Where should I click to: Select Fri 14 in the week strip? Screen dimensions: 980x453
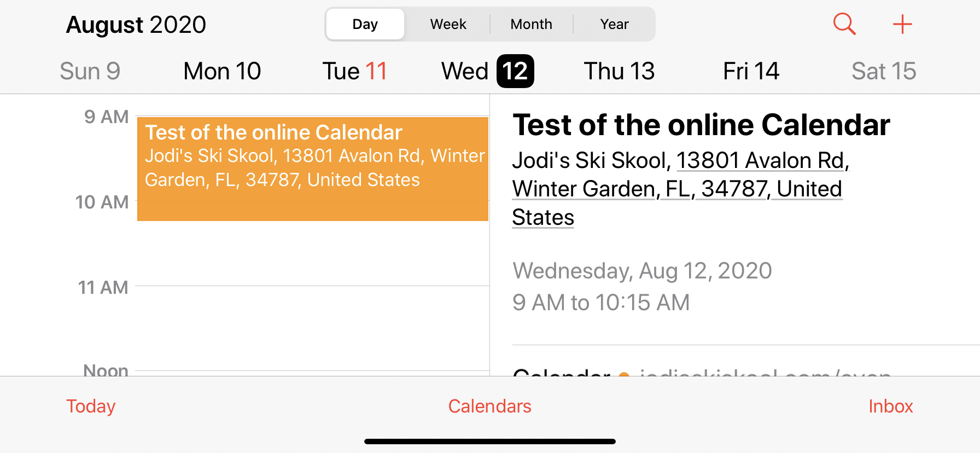751,71
